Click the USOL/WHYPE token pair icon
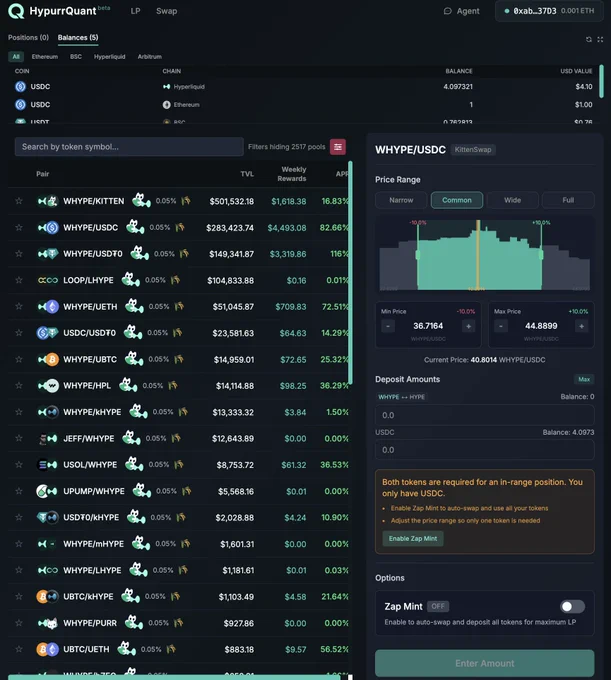The height and width of the screenshot is (680, 611). (x=48, y=464)
